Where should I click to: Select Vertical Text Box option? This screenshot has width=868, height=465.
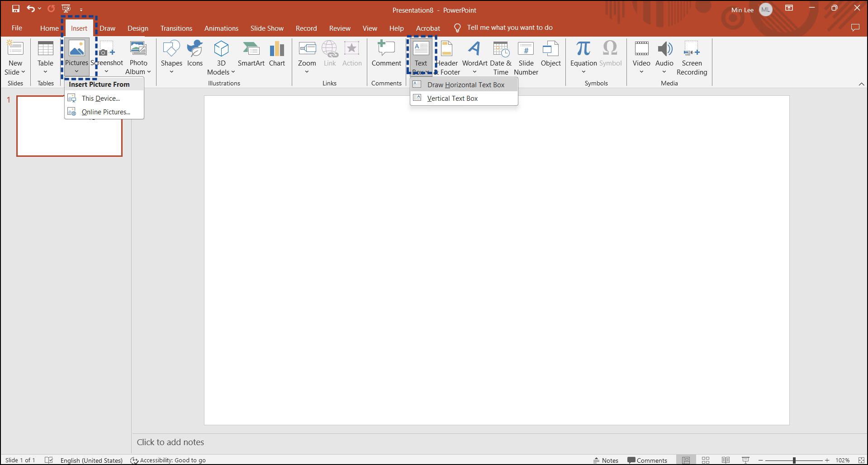point(464,98)
